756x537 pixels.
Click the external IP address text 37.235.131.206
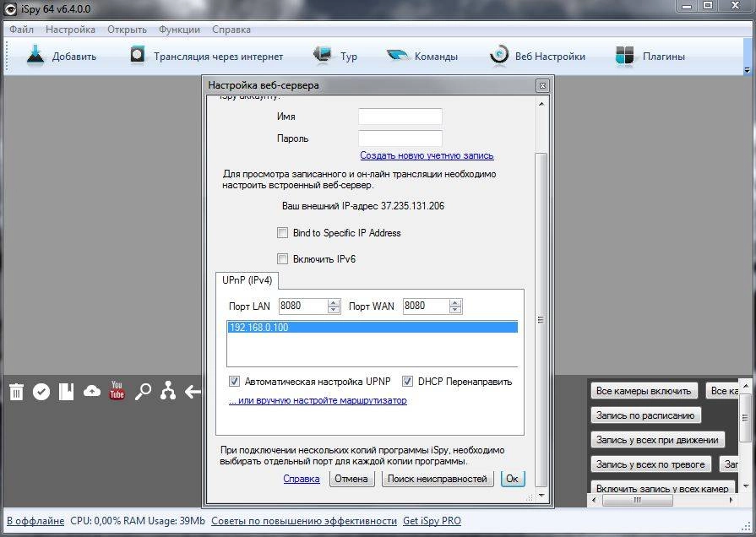click(413, 206)
